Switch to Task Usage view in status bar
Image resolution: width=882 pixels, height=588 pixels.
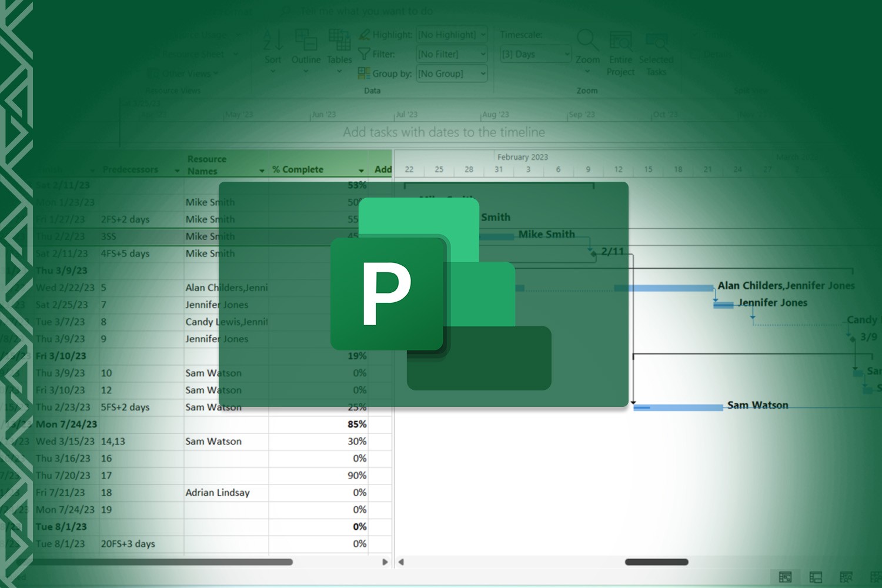816,577
